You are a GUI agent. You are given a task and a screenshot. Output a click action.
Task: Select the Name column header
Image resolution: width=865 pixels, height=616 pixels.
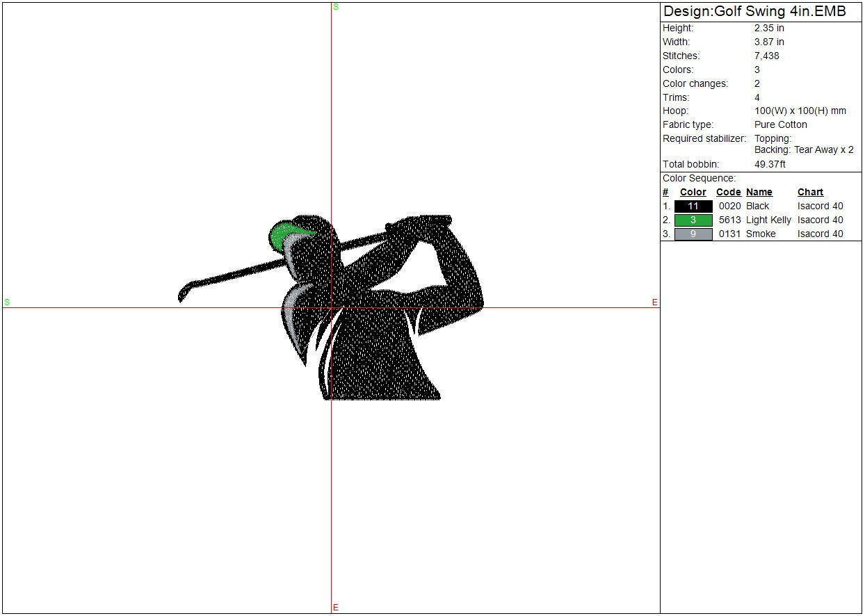click(x=759, y=193)
